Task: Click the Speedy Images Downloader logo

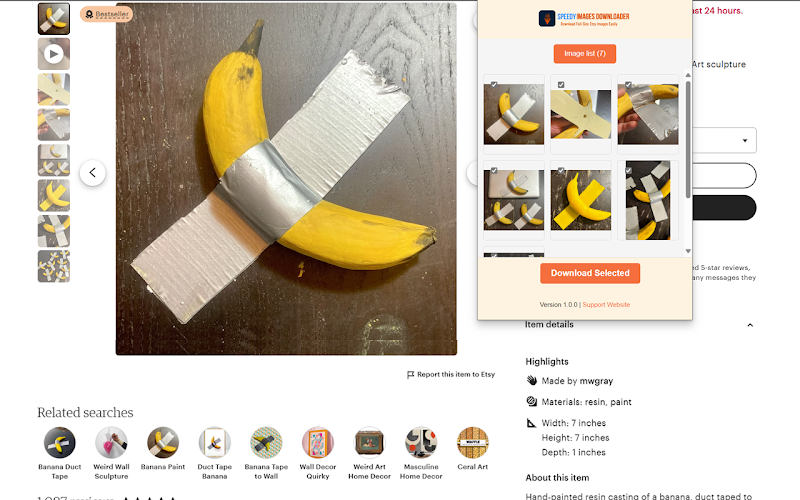Action: coord(547,18)
